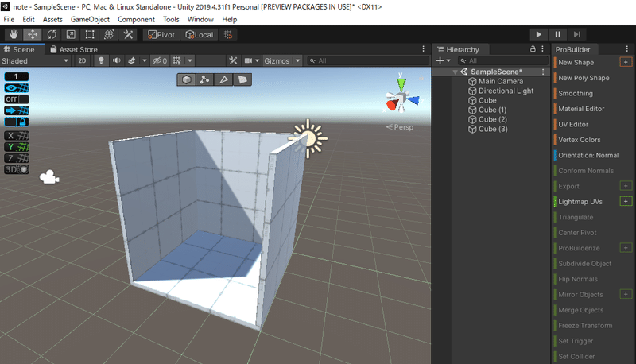Toggle ProGrids snapping OFF button
Screen dimensions: 636x364
click(17, 99)
